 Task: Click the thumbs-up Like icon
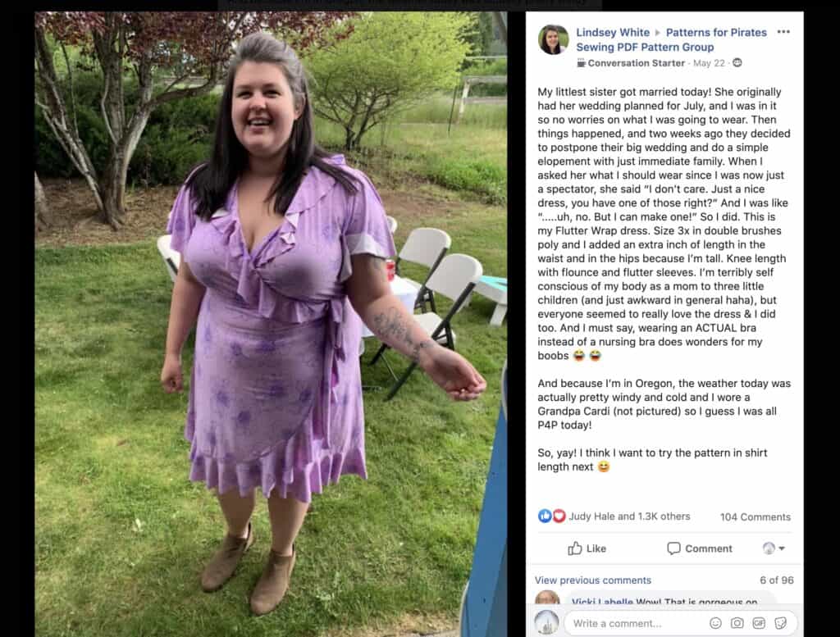(x=575, y=548)
